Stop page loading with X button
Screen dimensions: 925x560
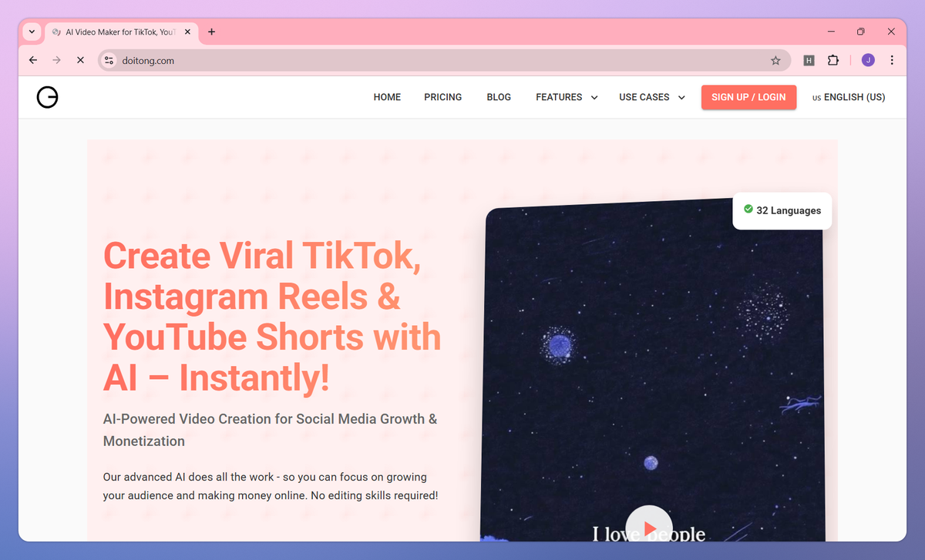[x=80, y=60]
